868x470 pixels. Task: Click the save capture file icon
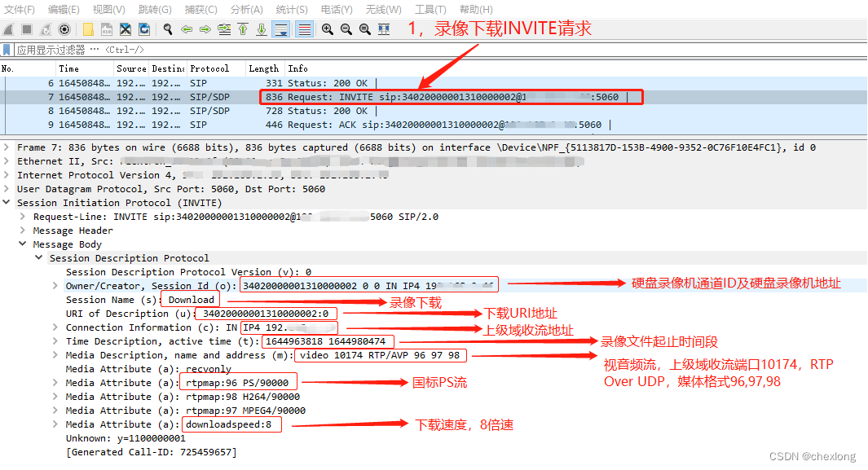coord(107,29)
